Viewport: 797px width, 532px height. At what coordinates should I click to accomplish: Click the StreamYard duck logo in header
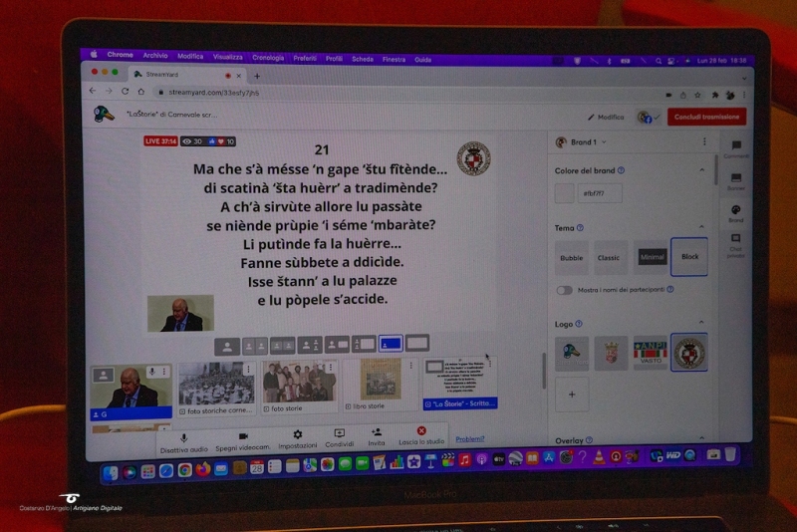[104, 114]
